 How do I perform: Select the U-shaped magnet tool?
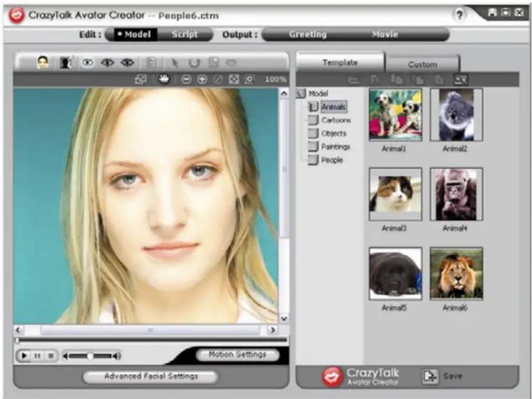[x=194, y=63]
